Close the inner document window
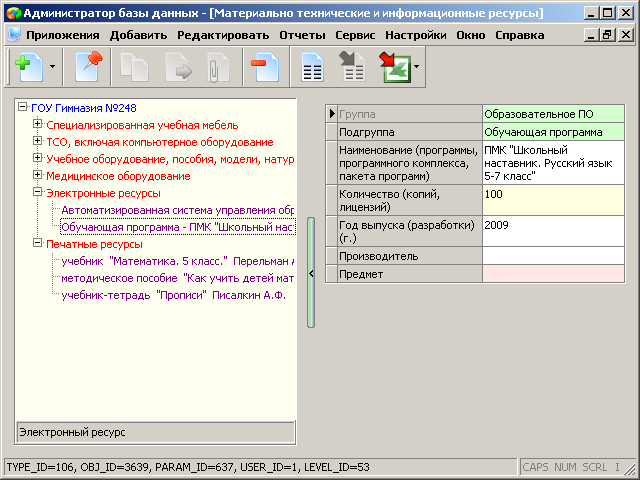640x480 pixels. point(626,35)
